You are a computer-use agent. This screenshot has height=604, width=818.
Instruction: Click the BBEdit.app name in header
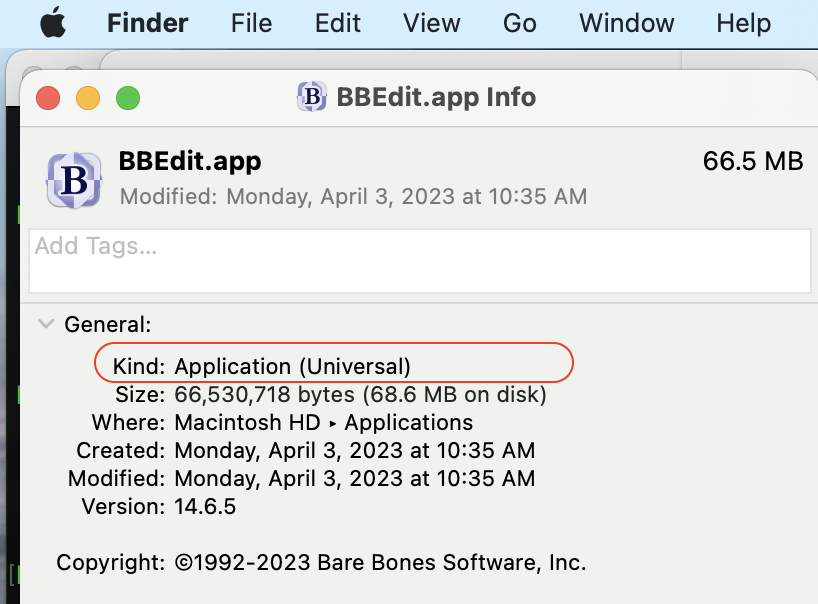click(190, 162)
